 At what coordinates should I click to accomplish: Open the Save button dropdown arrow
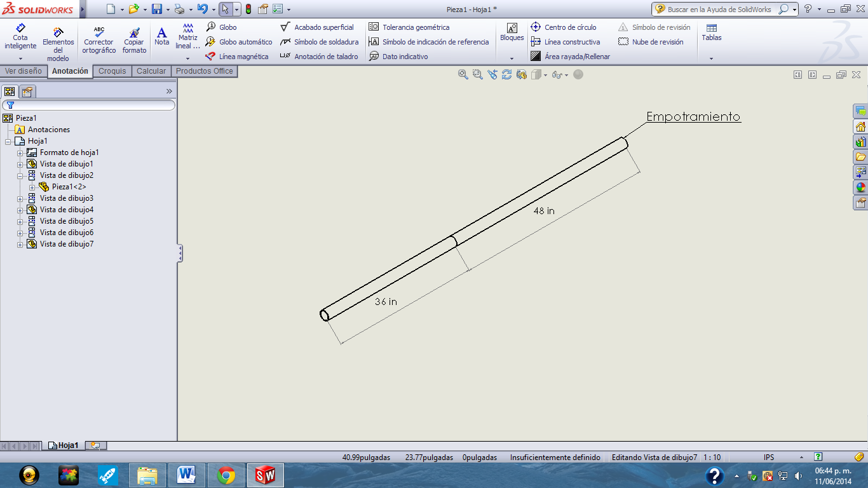point(168,10)
